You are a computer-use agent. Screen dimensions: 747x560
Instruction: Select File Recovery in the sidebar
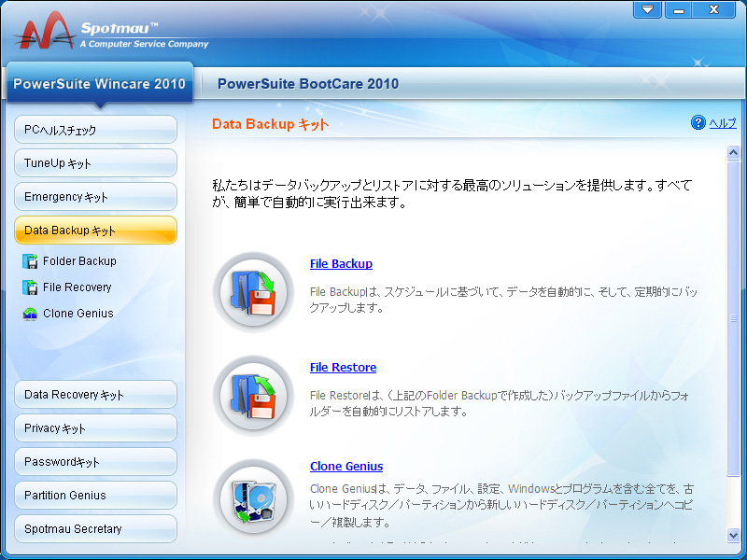78,287
